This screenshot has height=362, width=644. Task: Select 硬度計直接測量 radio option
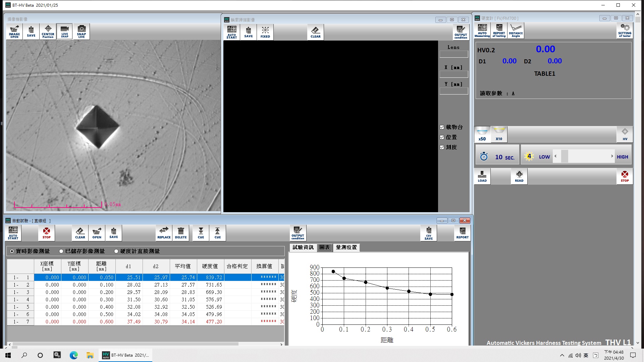click(x=116, y=251)
